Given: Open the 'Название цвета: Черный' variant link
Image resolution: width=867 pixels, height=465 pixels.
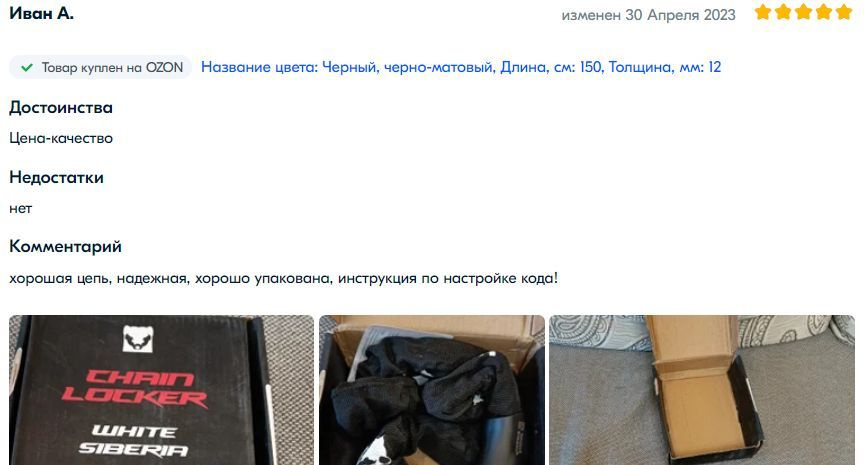Looking at the screenshot, I should [x=461, y=67].
